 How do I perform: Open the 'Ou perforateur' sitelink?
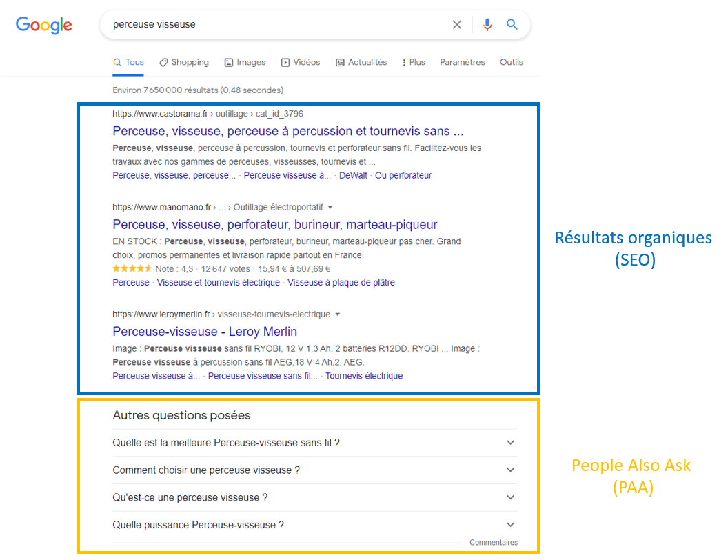point(403,176)
